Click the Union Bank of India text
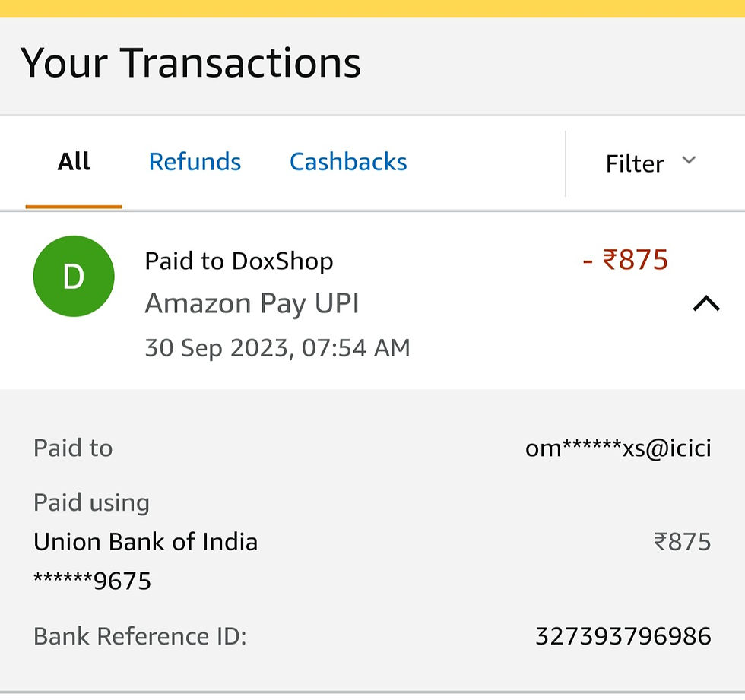Image resolution: width=745 pixels, height=700 pixels. point(145,542)
